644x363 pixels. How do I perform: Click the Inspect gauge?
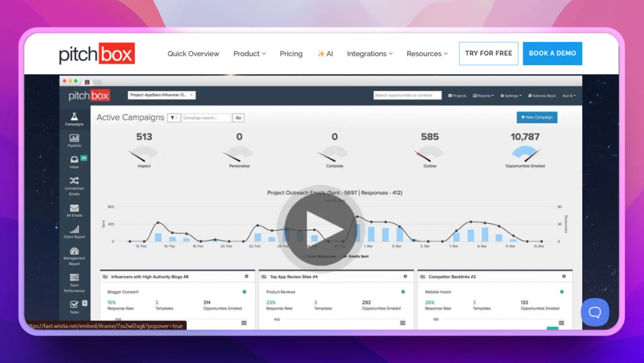(144, 155)
